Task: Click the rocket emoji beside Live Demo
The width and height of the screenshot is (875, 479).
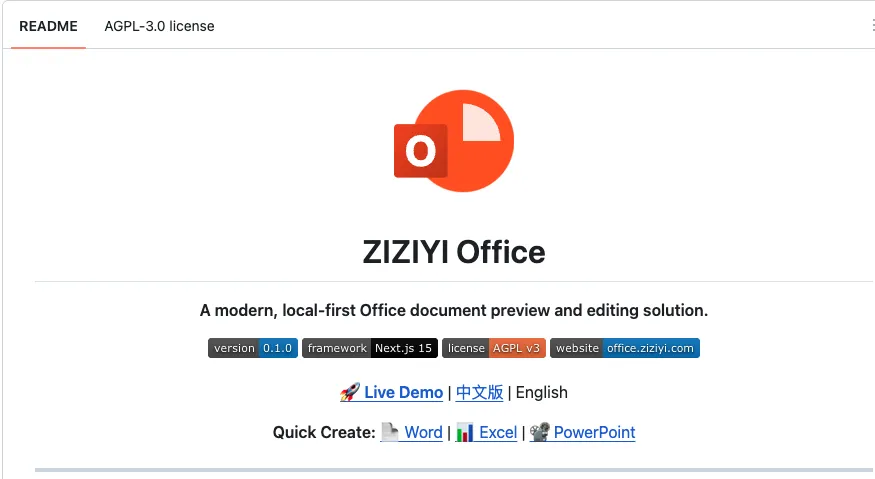Action: coord(350,392)
